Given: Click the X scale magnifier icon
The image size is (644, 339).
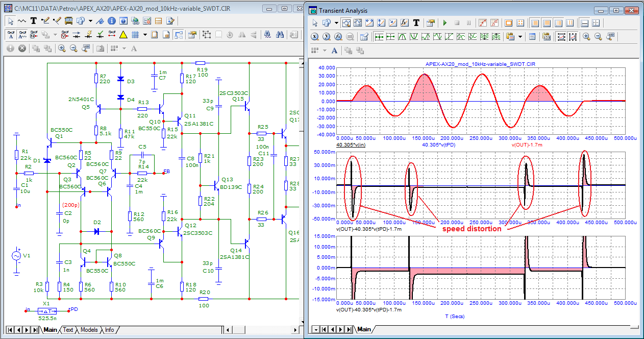Looking at the screenshot, I should click(x=315, y=37).
